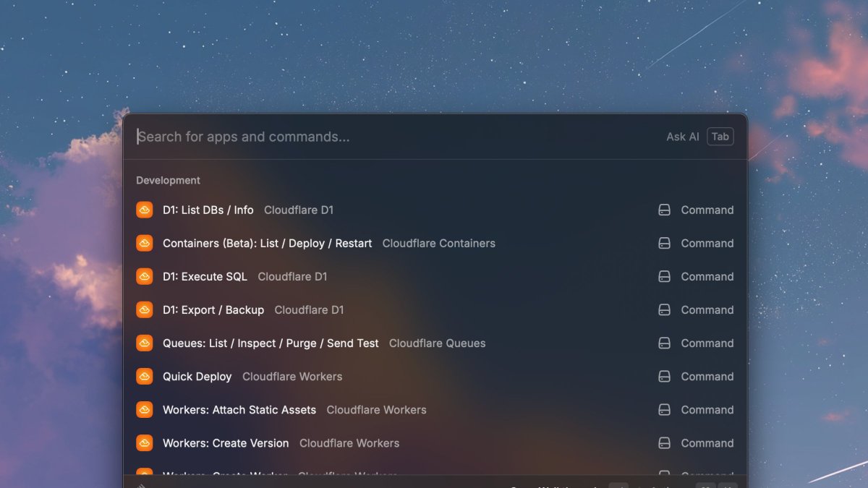Viewport: 868px width, 488px height.
Task: Click the Cloudflare icon beside Queues: List / Inspect
Action: [x=145, y=343]
